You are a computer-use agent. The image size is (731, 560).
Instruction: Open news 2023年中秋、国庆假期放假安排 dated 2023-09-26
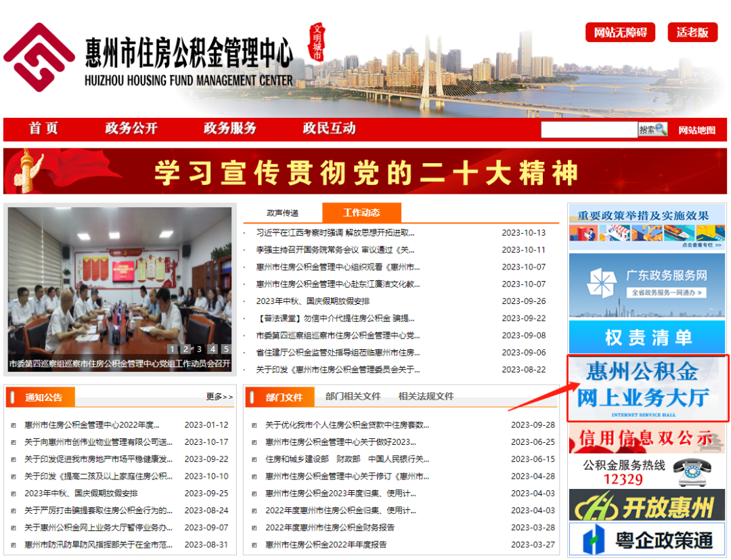point(313,301)
